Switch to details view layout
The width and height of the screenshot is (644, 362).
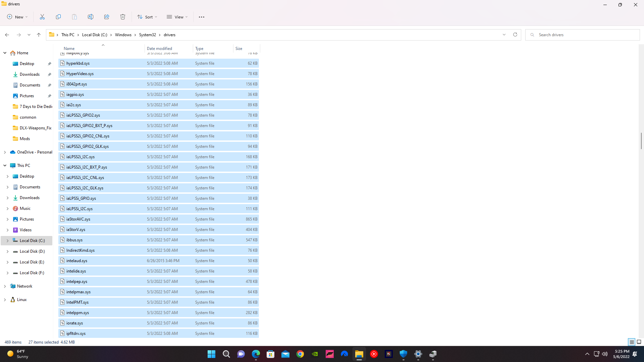pos(632,342)
